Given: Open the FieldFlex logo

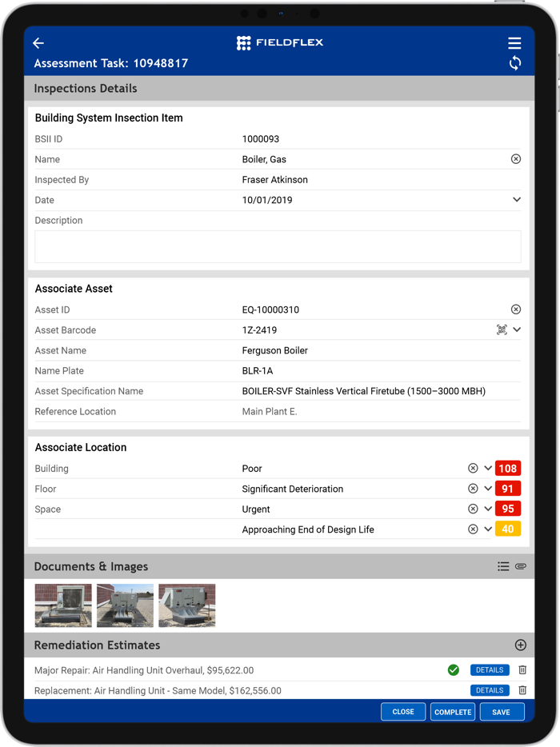Looking at the screenshot, I should pyautogui.click(x=280, y=43).
